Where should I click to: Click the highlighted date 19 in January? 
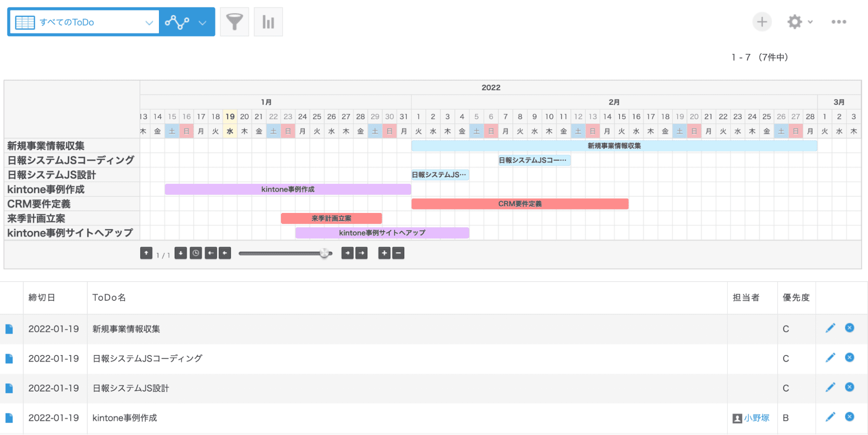[x=230, y=116]
